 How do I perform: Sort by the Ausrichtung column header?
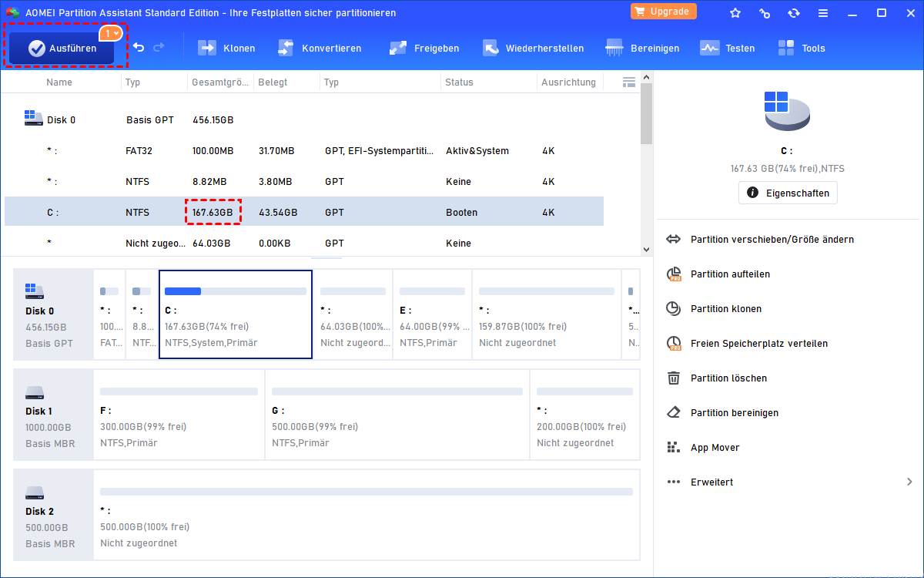568,82
